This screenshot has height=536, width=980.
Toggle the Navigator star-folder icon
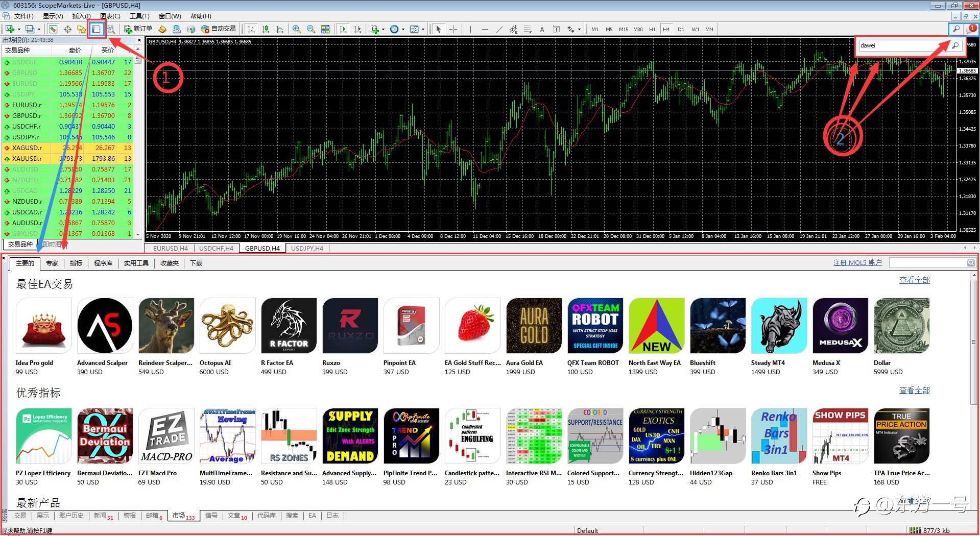(x=81, y=29)
